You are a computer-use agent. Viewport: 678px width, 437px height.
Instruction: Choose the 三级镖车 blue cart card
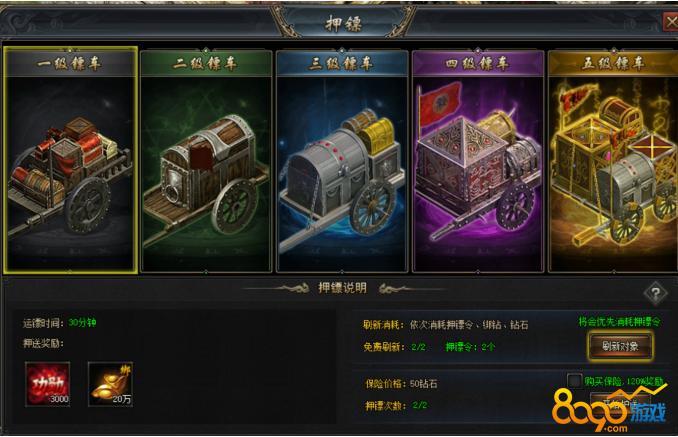click(x=342, y=160)
